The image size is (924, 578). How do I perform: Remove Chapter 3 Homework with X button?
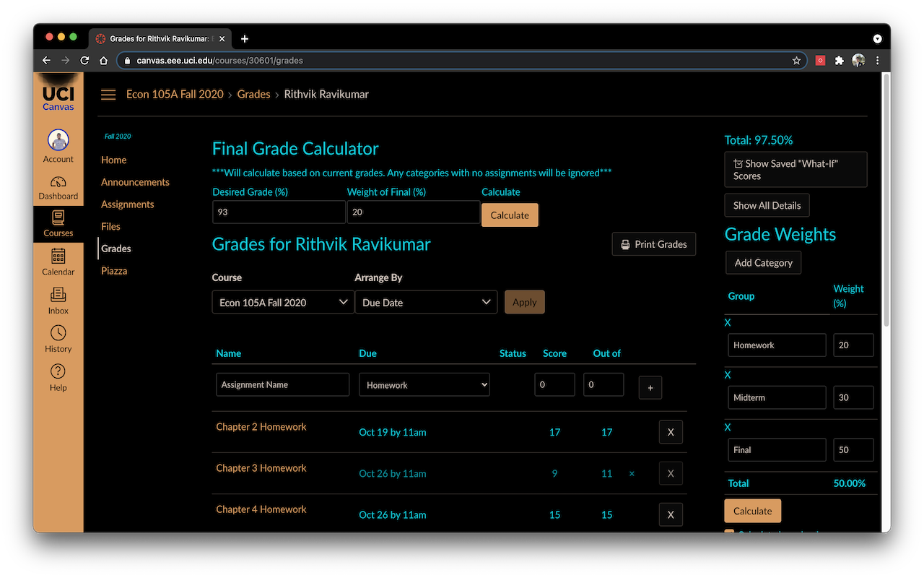671,473
